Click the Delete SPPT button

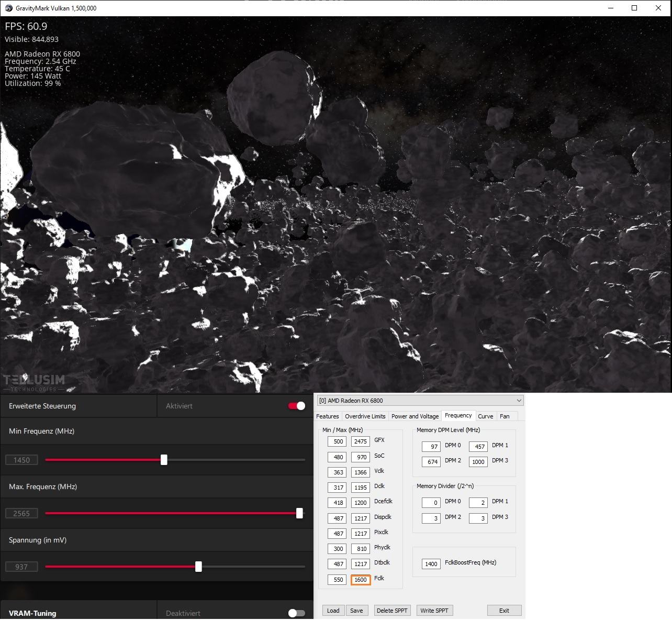(x=392, y=611)
